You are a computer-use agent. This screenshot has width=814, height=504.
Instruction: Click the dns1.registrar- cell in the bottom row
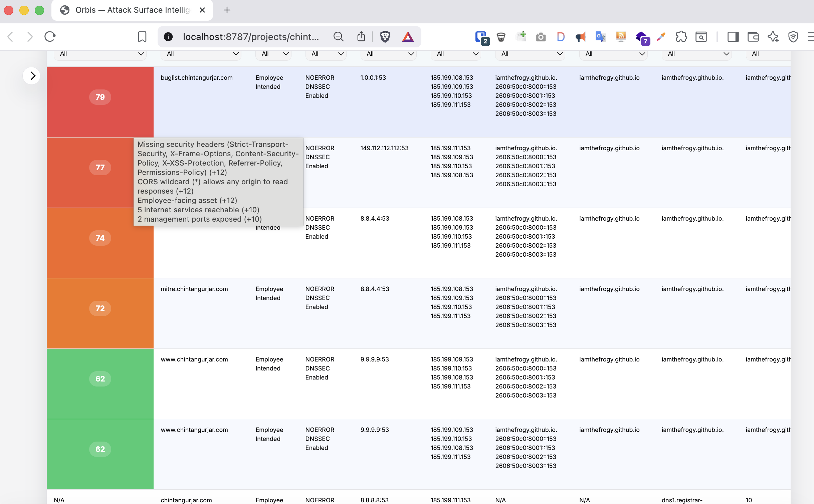tap(682, 500)
